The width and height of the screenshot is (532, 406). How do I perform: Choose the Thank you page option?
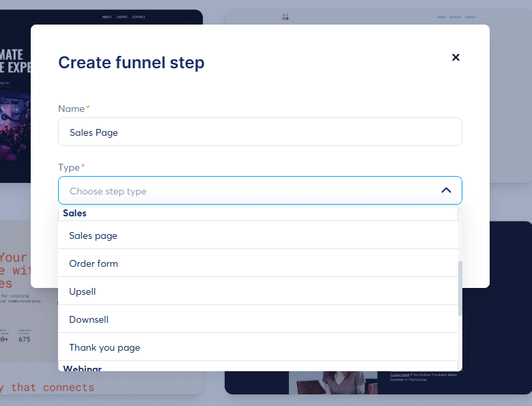[x=258, y=347]
